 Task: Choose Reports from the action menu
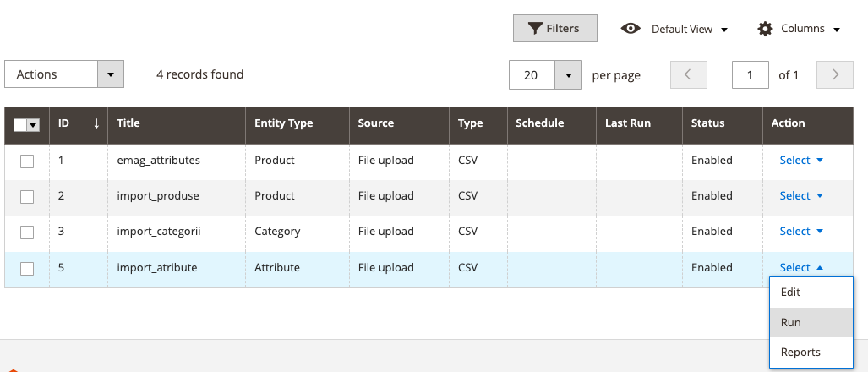[811, 352]
